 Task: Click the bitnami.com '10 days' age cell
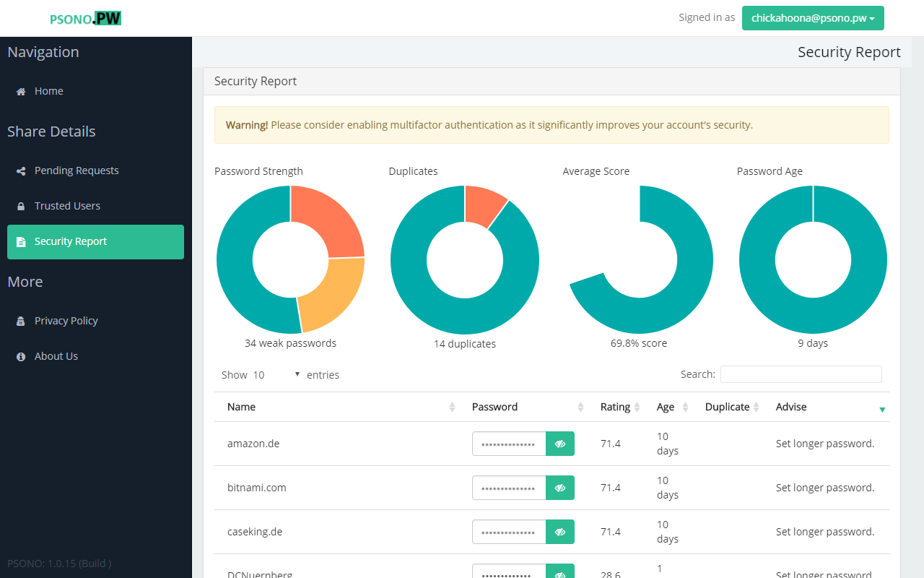click(x=668, y=488)
